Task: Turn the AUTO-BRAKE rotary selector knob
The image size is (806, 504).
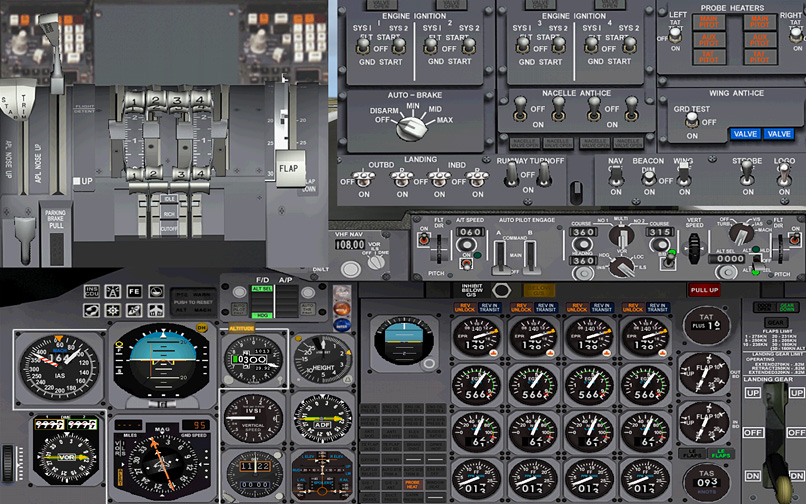Action: 408,126
